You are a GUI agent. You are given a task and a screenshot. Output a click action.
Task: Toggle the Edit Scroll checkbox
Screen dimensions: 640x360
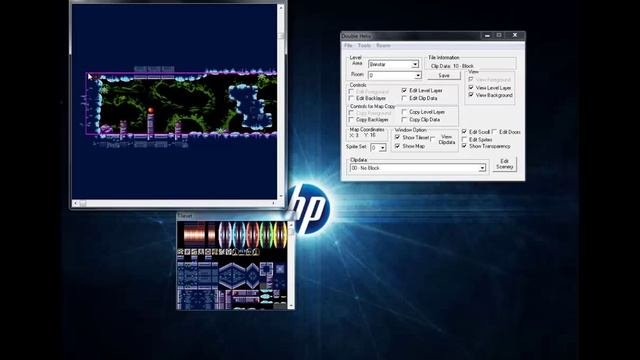tap(464, 132)
